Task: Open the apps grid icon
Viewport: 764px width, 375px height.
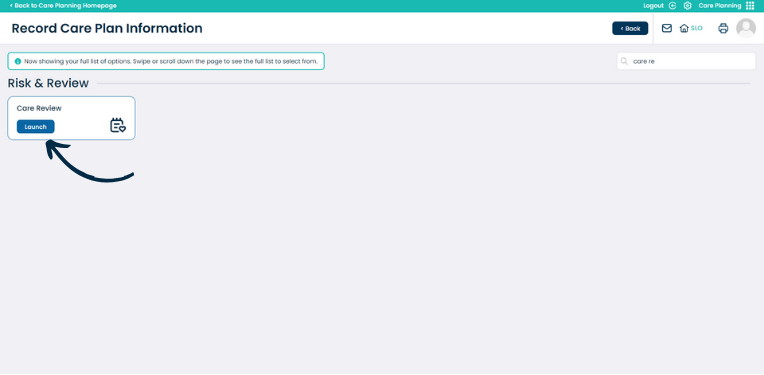Action: point(750,6)
